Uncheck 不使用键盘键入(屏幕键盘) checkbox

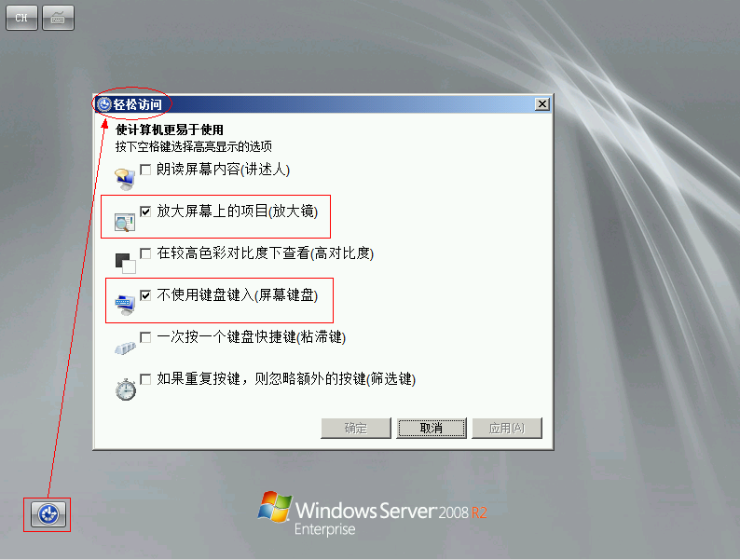[145, 295]
